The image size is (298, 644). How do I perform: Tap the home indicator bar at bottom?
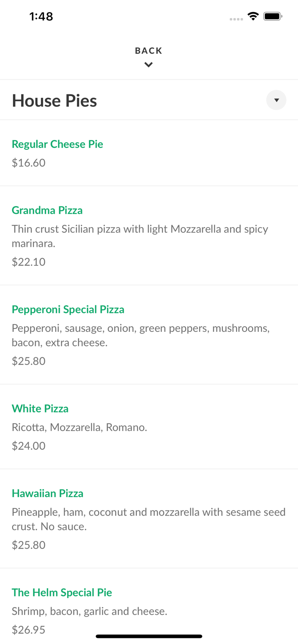click(x=149, y=636)
